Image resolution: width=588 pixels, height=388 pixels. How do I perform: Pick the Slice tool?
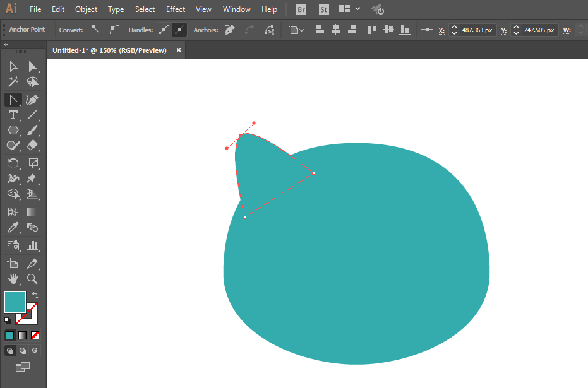click(32, 264)
